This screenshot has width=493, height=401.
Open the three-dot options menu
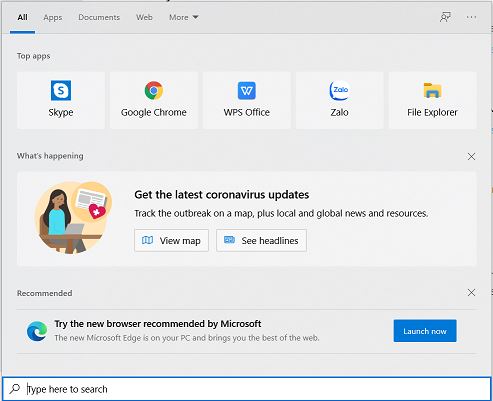pos(471,17)
